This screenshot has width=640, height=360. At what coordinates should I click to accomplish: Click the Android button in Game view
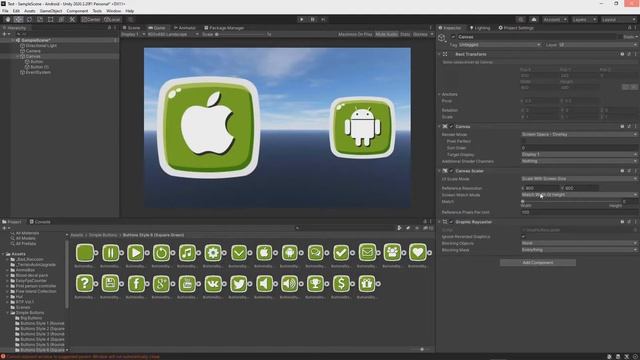coord(362,127)
